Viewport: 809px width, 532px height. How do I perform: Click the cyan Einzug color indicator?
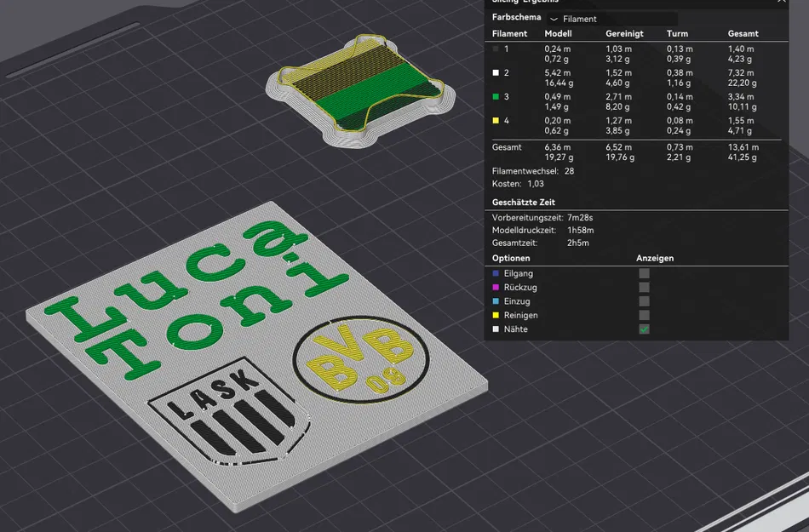click(x=496, y=301)
